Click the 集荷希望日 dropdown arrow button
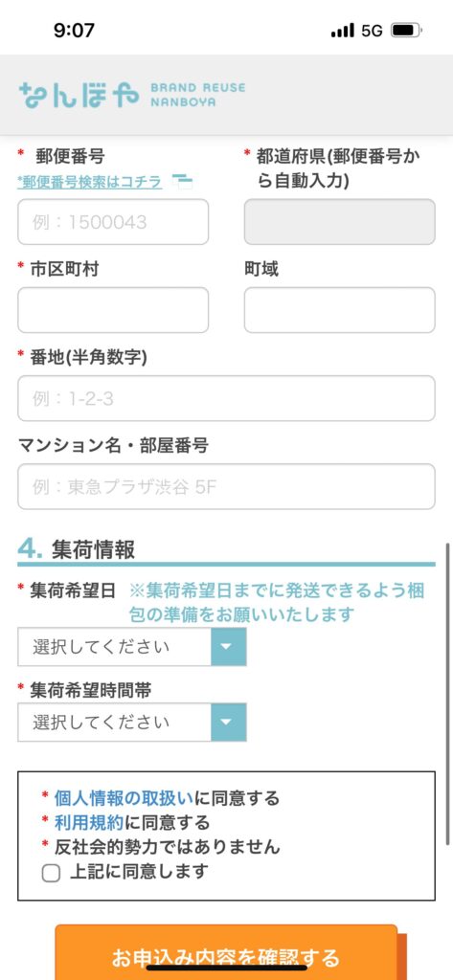Screen dimensions: 453x980 228,647
